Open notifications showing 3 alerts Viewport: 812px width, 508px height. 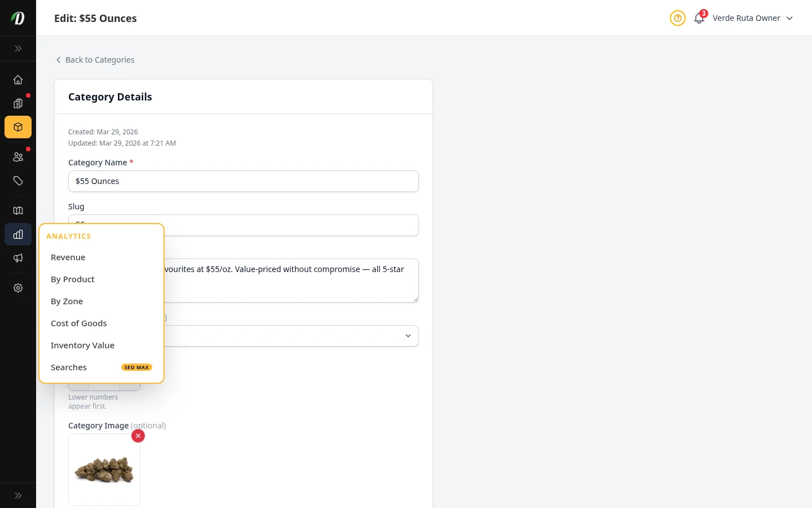pyautogui.click(x=699, y=18)
